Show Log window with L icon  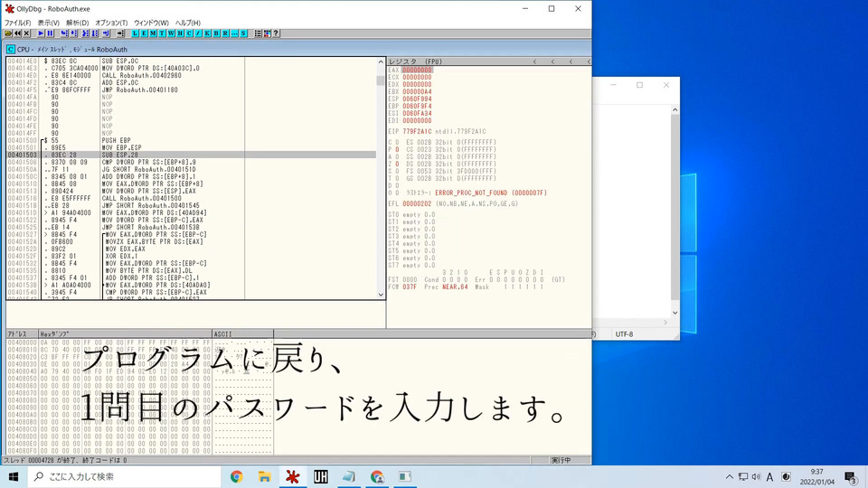coord(135,33)
